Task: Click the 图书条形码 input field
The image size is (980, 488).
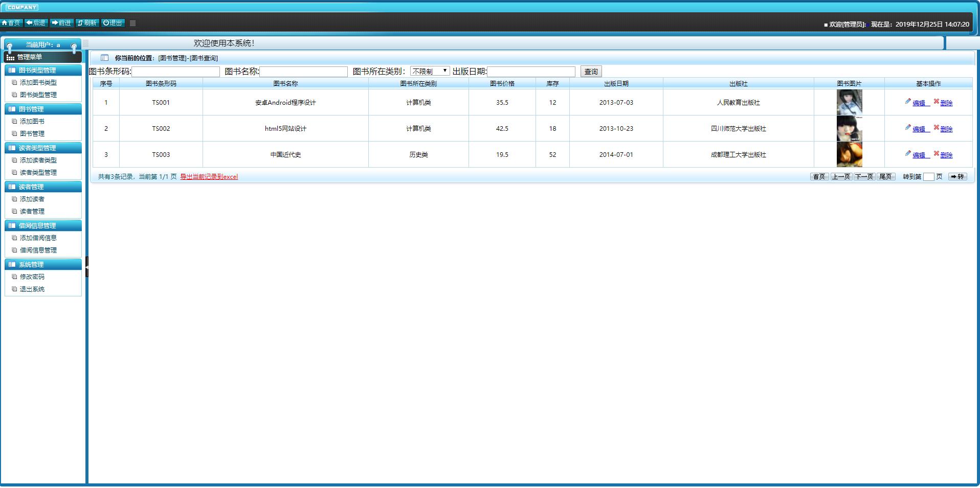Action: (175, 72)
